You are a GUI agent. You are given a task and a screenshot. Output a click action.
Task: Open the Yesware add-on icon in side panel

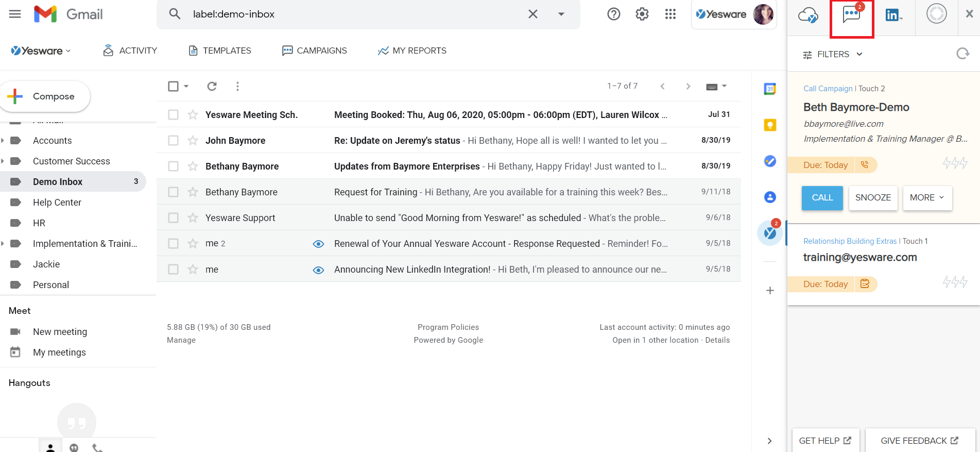(770, 233)
